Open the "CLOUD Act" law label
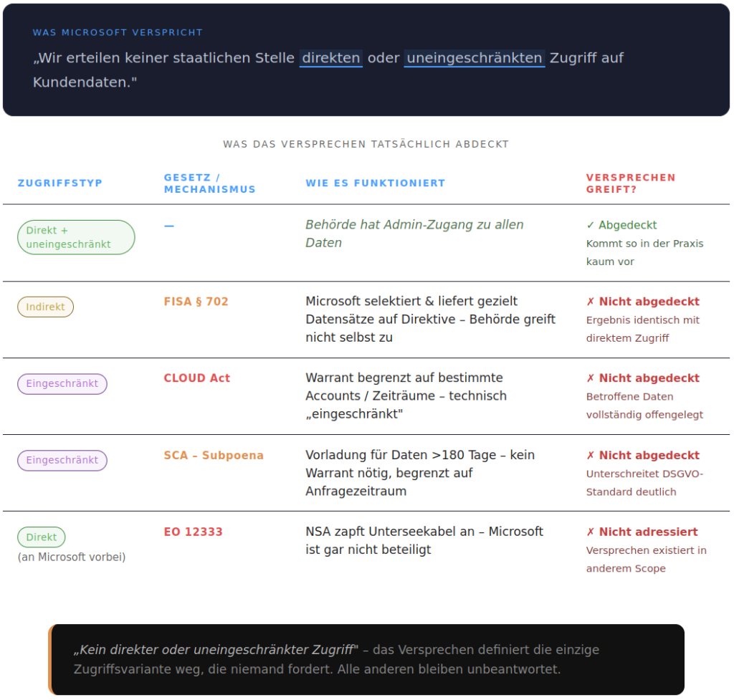The image size is (734, 700). tap(197, 378)
